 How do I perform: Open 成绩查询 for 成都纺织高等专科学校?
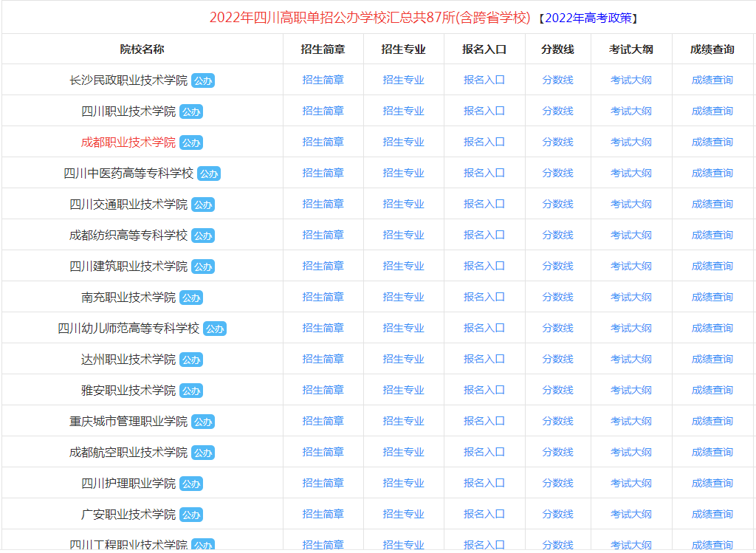point(712,236)
